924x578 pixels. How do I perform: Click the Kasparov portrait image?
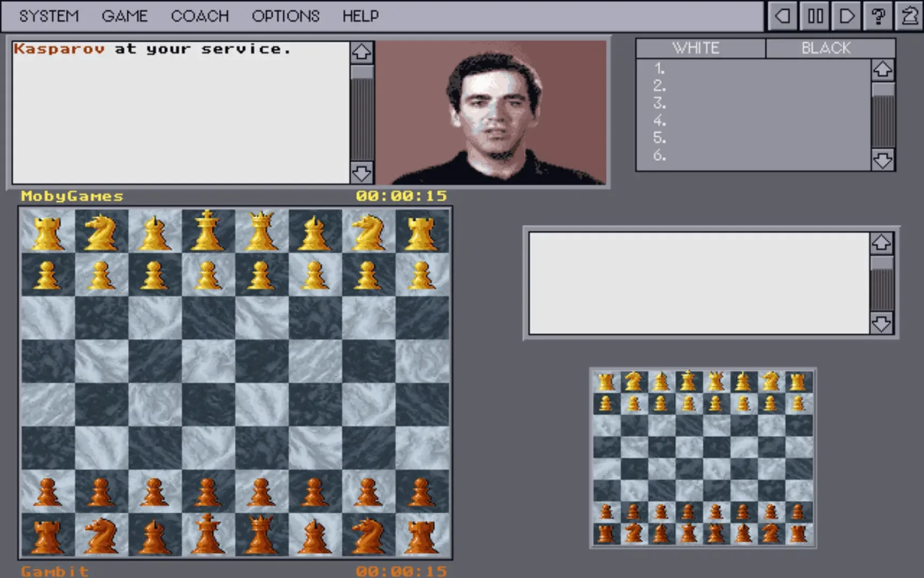(492, 112)
